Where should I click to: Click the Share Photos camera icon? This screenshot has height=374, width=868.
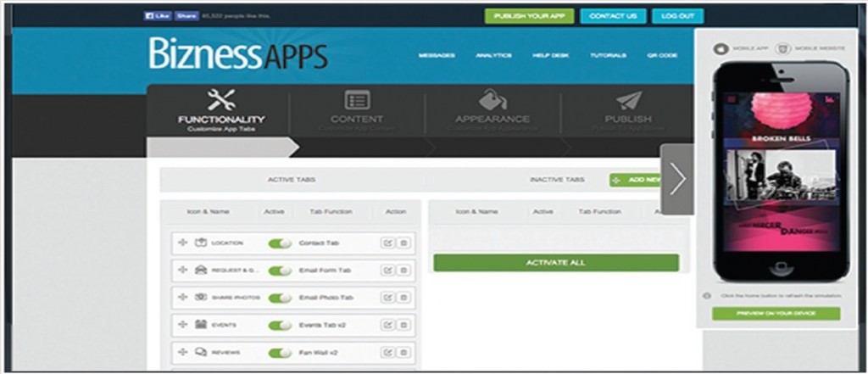click(x=200, y=298)
